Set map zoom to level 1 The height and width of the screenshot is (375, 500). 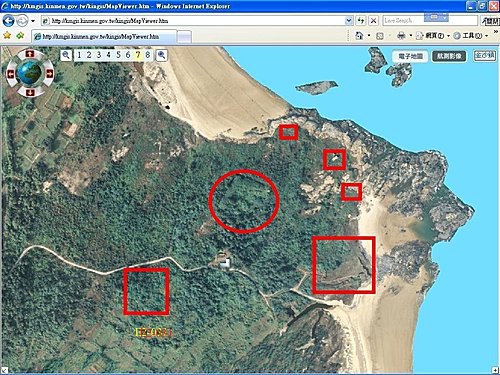(79, 55)
